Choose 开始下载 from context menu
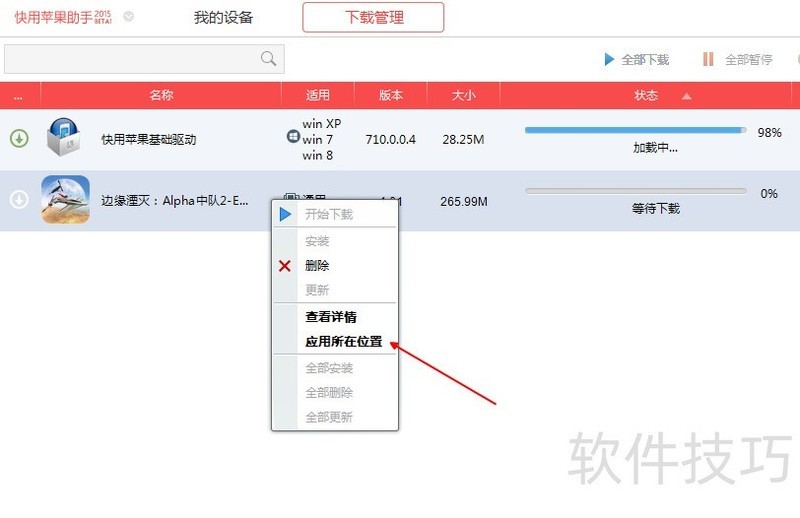Screen dimensions: 800x518 [329, 214]
